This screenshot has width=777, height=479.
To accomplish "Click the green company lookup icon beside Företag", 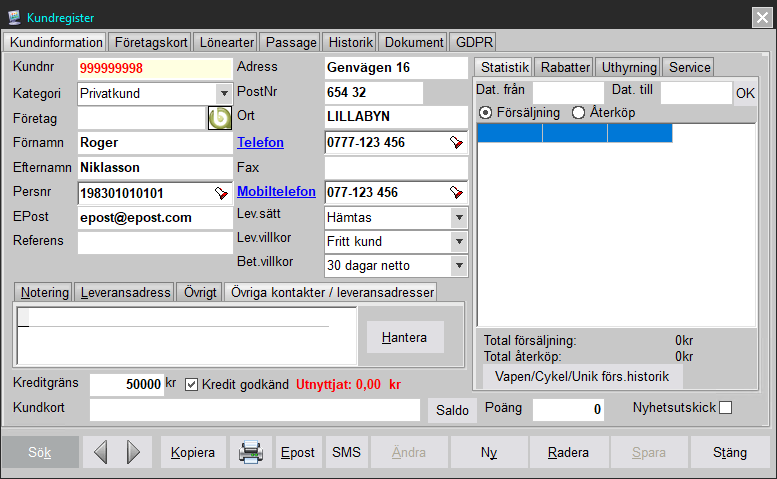I will click(219, 118).
